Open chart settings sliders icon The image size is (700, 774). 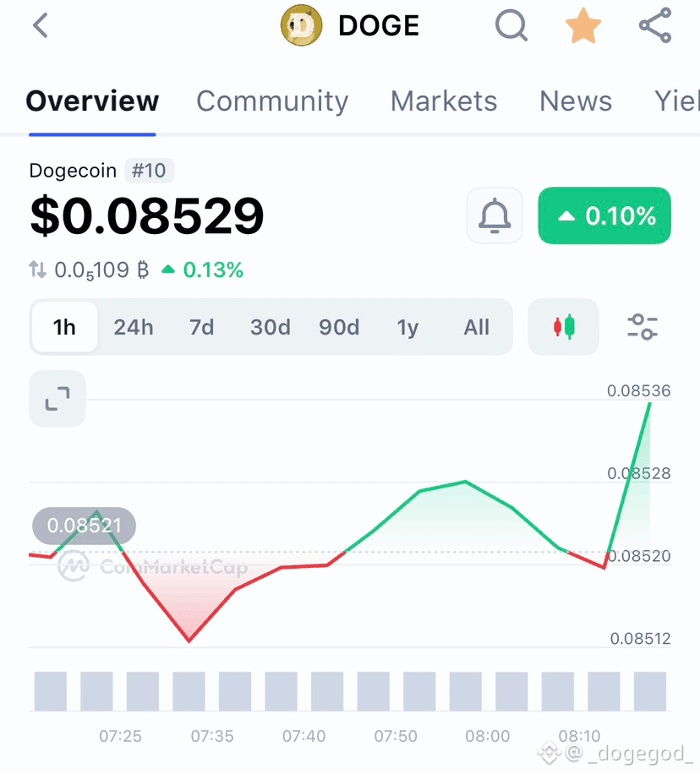(x=643, y=327)
